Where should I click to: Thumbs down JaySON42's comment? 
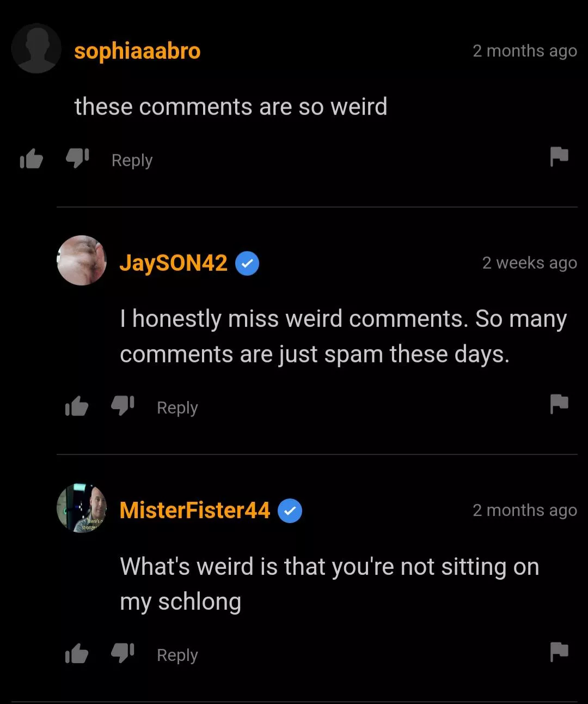(x=122, y=406)
